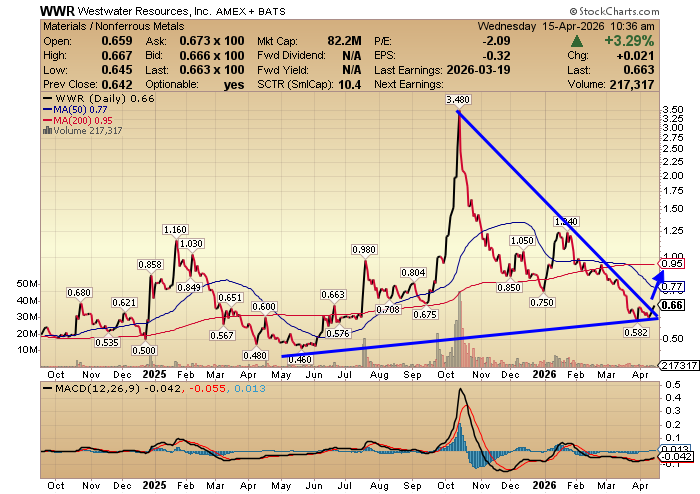Click the AMEX + BATS exchange label
The image size is (700, 494).
(x=250, y=12)
